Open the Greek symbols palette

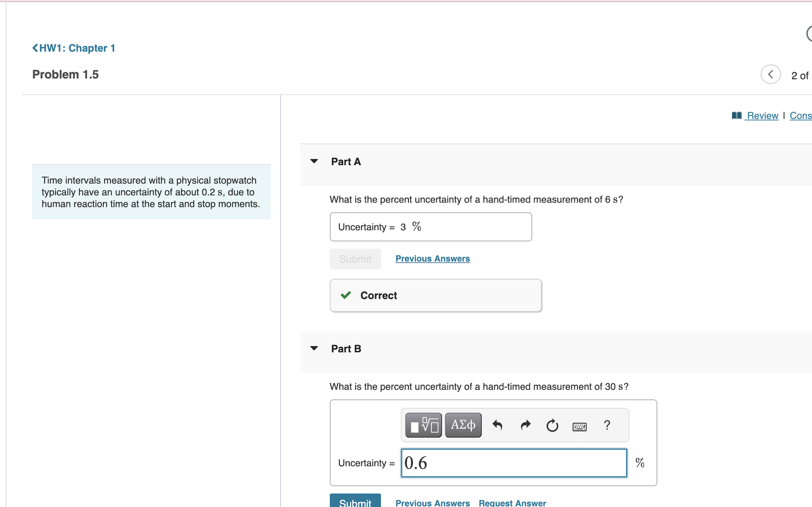[463, 425]
